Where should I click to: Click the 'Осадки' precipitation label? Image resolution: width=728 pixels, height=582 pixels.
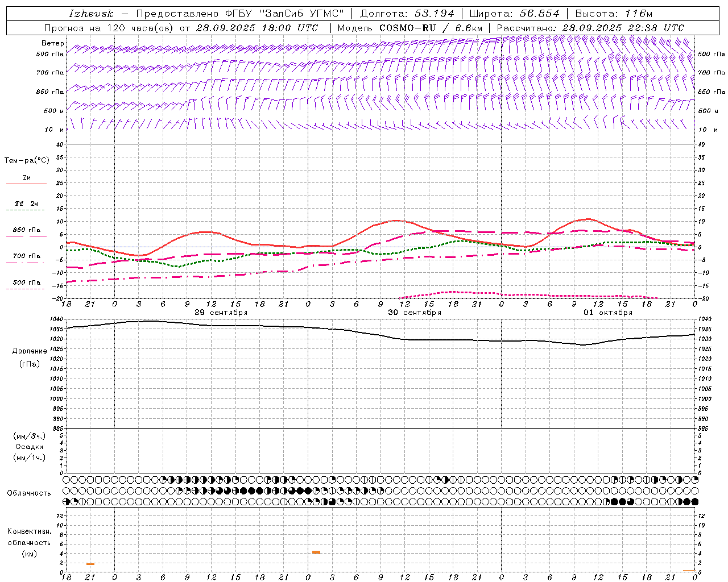pyautogui.click(x=30, y=447)
